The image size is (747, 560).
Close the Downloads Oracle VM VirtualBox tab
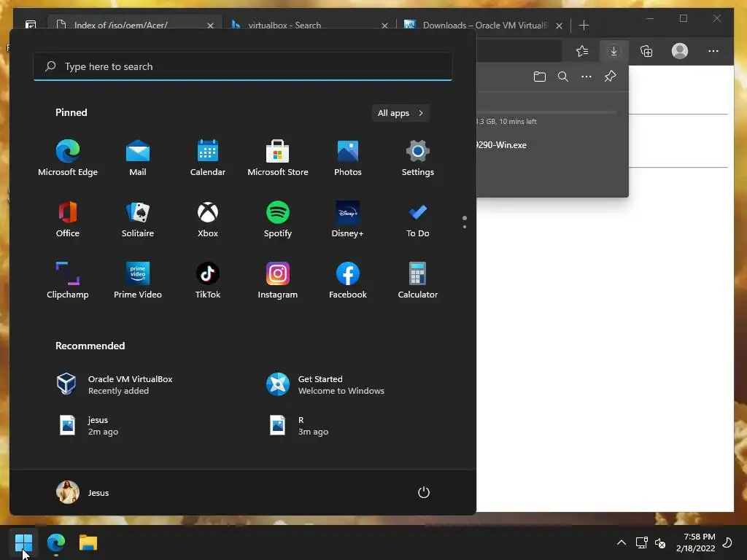coord(560,26)
